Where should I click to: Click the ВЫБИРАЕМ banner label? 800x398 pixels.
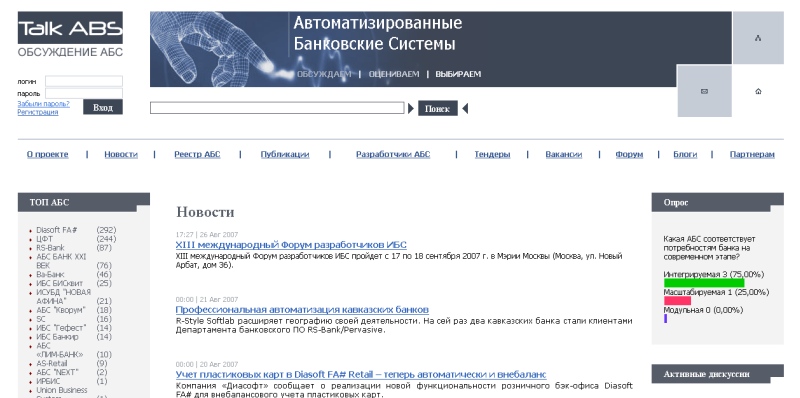[x=458, y=74]
